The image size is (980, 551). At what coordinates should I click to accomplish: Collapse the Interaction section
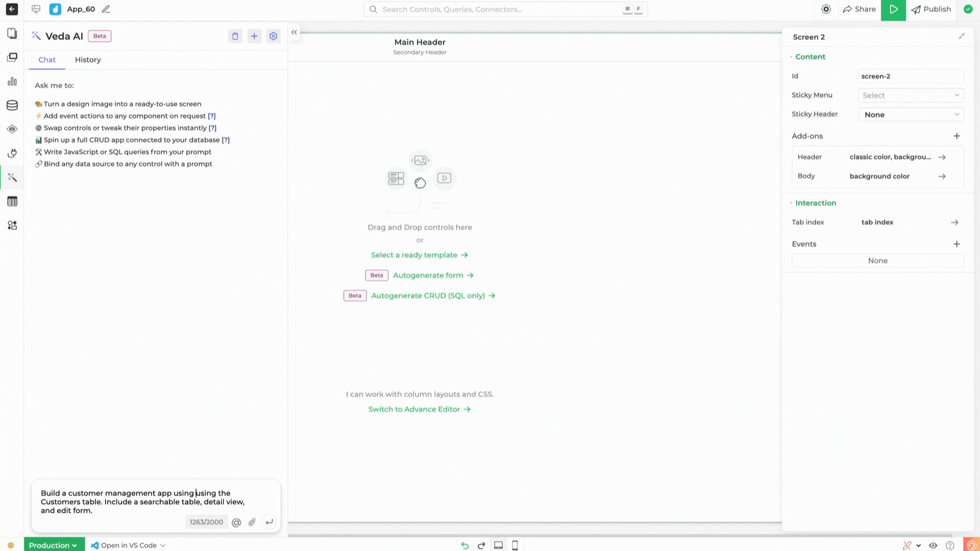792,203
